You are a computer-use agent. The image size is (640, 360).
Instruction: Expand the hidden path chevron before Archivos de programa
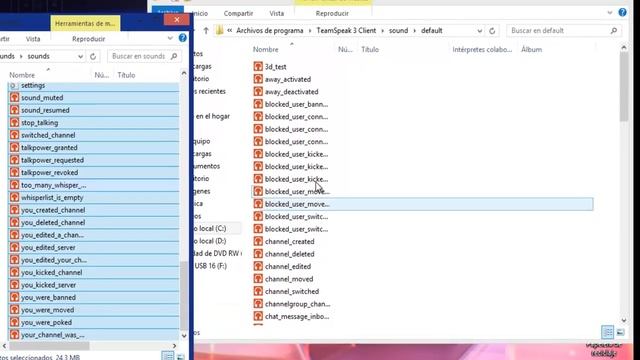click(230, 31)
